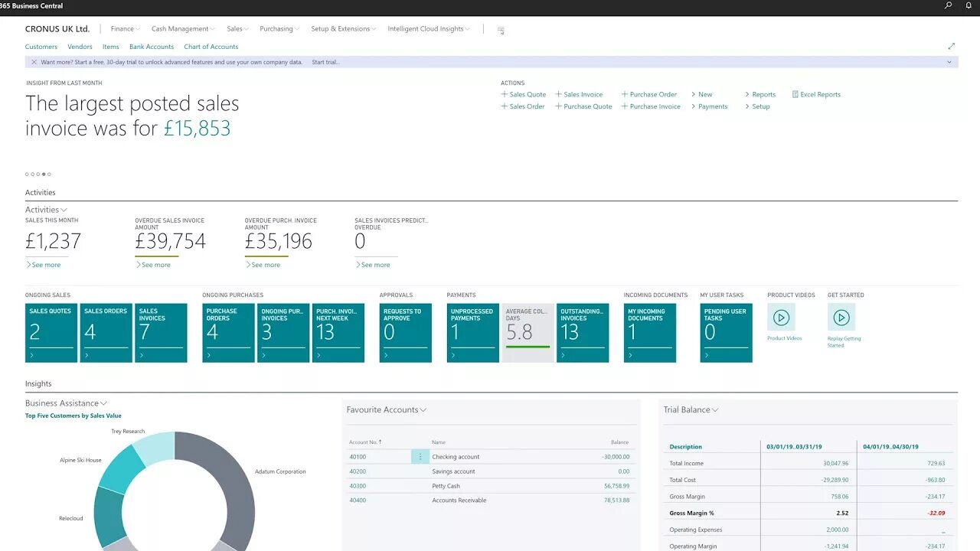980x551 pixels.
Task: Open the Sales Invoices tile
Action: click(161, 333)
